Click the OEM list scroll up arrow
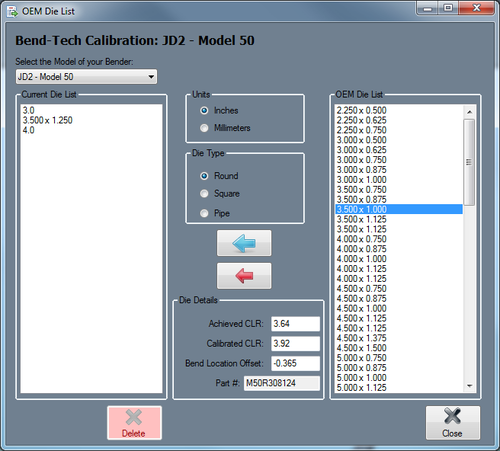Screen dimensions: 500x451 469,112
